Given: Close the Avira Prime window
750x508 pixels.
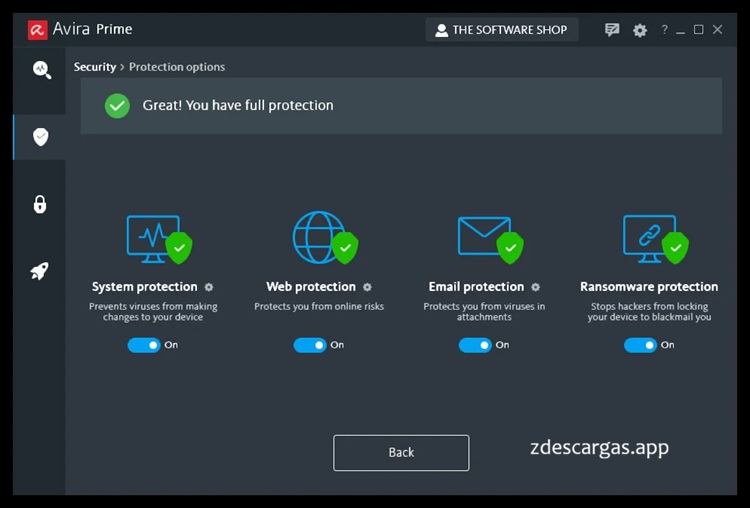Looking at the screenshot, I should click(717, 30).
